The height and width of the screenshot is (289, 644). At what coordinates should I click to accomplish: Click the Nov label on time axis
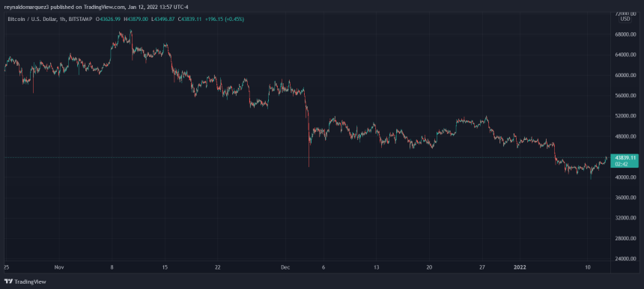coord(59,267)
